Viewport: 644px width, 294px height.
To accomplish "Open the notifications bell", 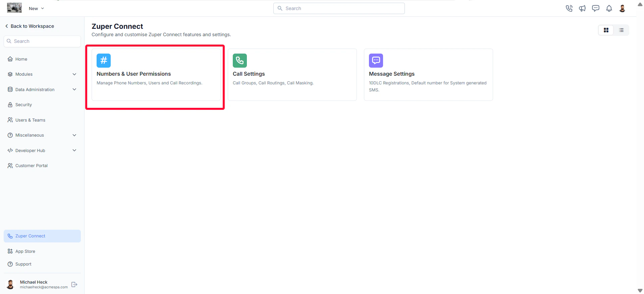I will click(x=609, y=8).
